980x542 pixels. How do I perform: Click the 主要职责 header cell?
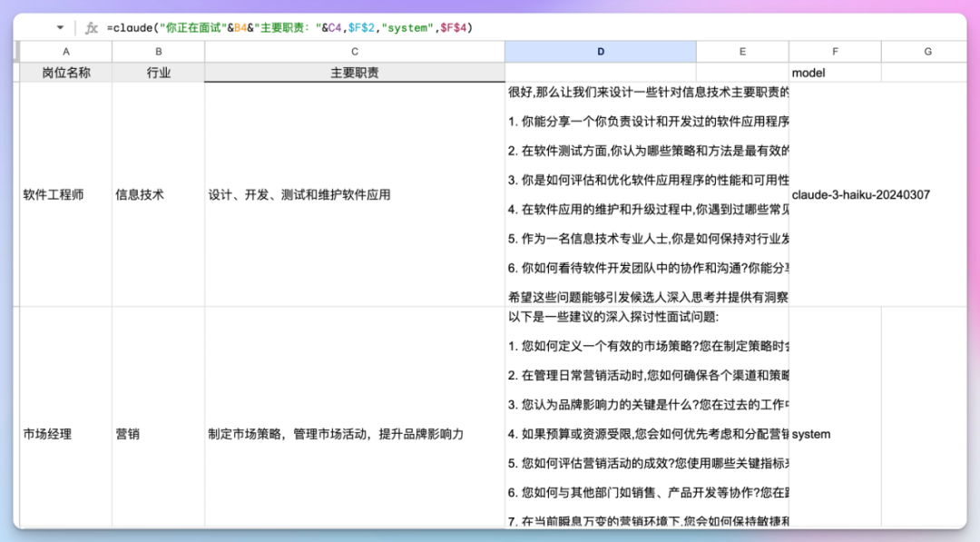coord(354,73)
